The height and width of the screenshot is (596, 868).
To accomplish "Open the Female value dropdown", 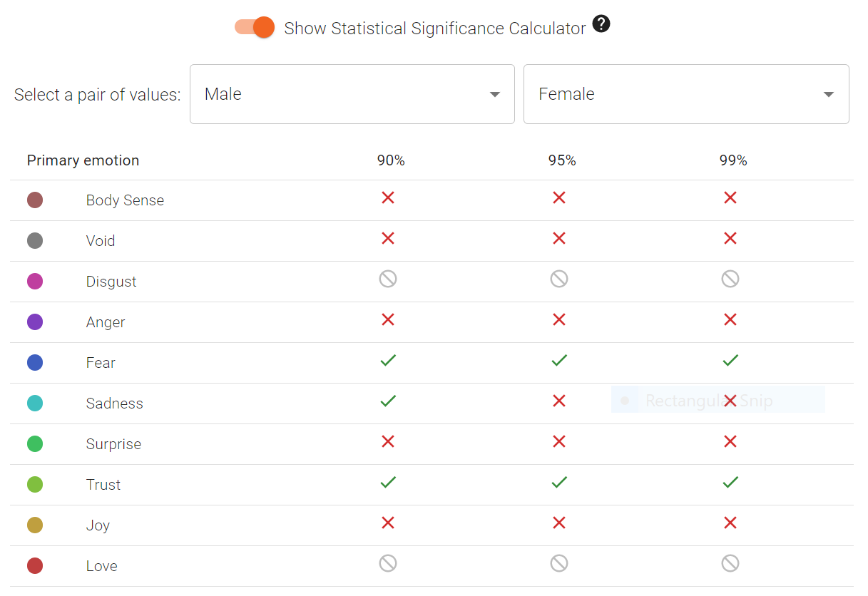I will tap(686, 93).
